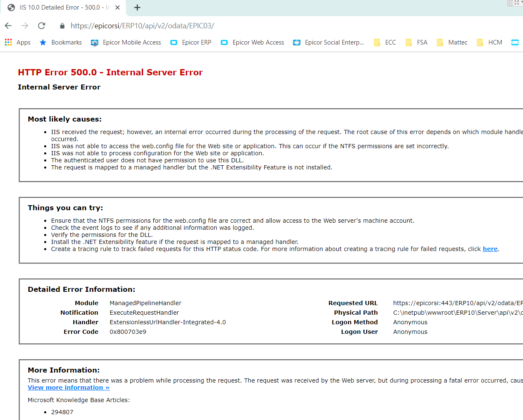Viewport: 523px width, 420px height.
Task: Click 'IIS was not able to process configuration' cause
Action: click(x=158, y=153)
